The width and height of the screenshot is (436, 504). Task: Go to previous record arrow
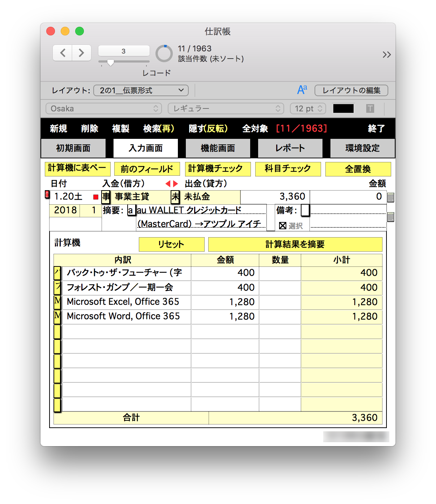[x=63, y=53]
